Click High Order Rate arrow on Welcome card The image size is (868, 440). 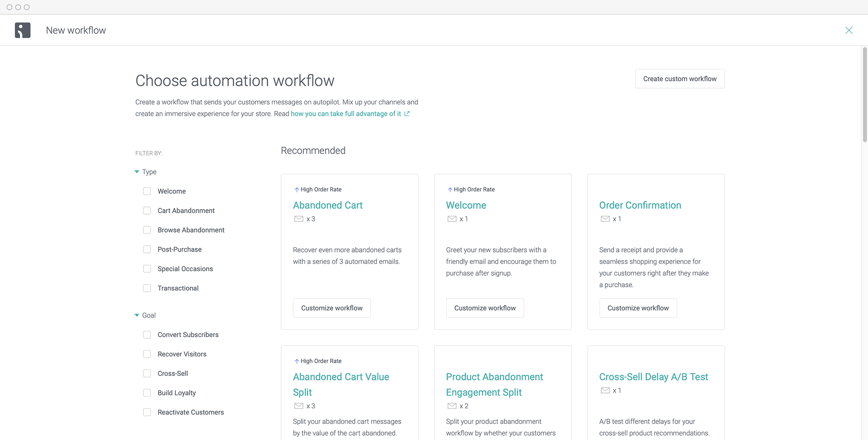tap(450, 190)
